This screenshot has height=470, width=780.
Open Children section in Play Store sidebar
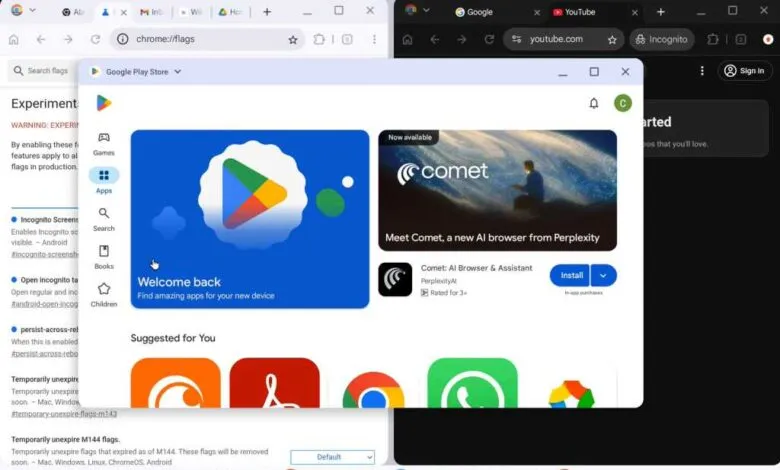103,295
